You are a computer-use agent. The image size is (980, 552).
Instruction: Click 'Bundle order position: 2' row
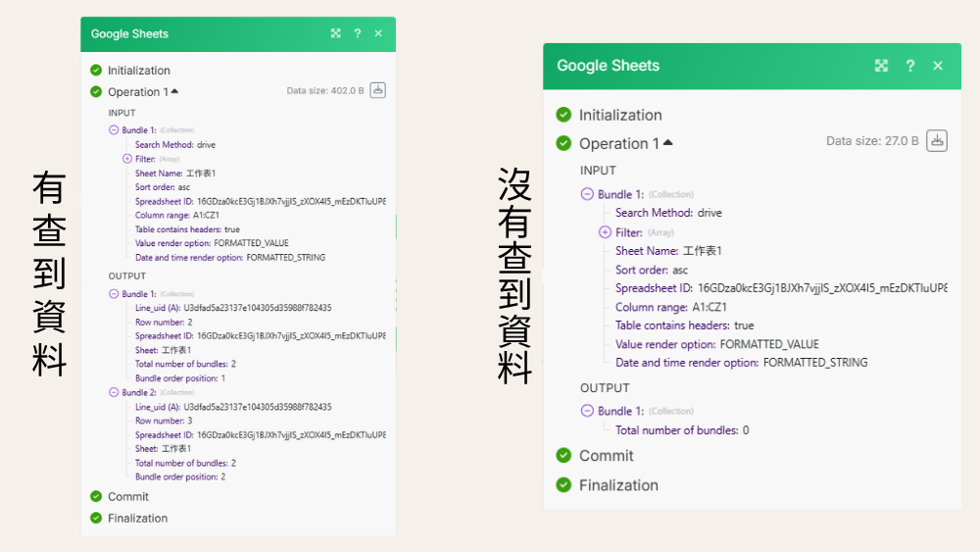180,477
